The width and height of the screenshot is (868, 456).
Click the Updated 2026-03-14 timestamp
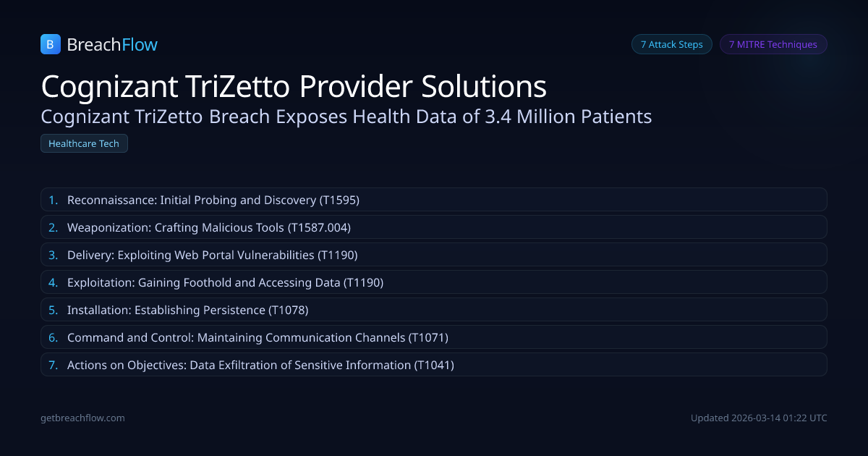pos(759,418)
